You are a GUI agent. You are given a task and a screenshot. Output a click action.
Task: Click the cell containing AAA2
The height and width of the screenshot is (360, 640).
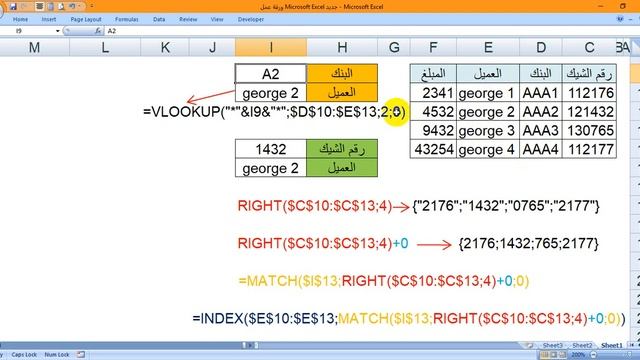click(x=541, y=111)
